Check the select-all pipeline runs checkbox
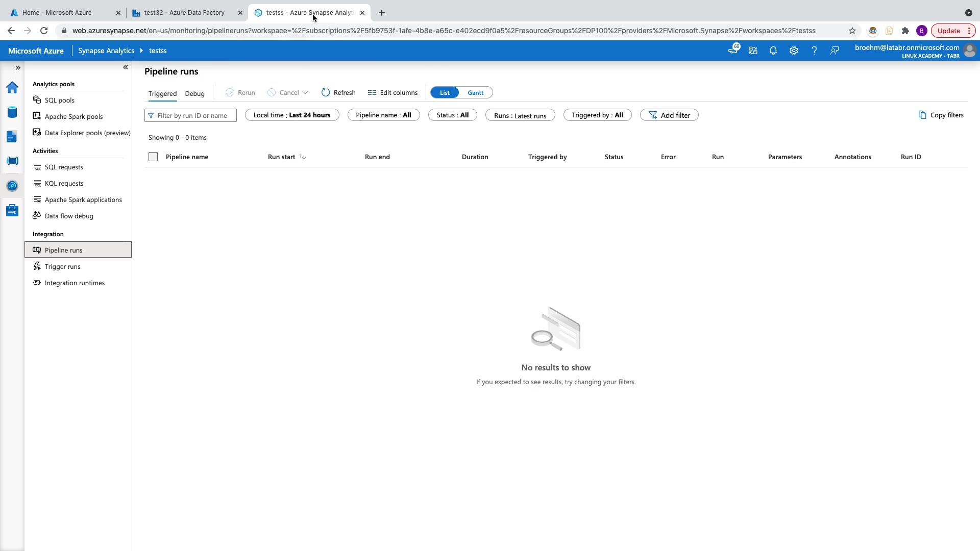980x551 pixels. pos(153,157)
